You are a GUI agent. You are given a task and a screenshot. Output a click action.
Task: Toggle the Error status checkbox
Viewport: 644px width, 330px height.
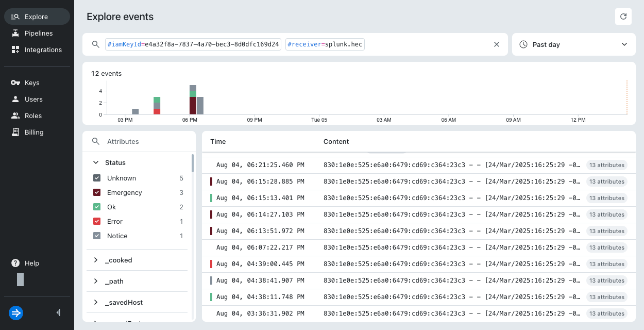(x=97, y=221)
